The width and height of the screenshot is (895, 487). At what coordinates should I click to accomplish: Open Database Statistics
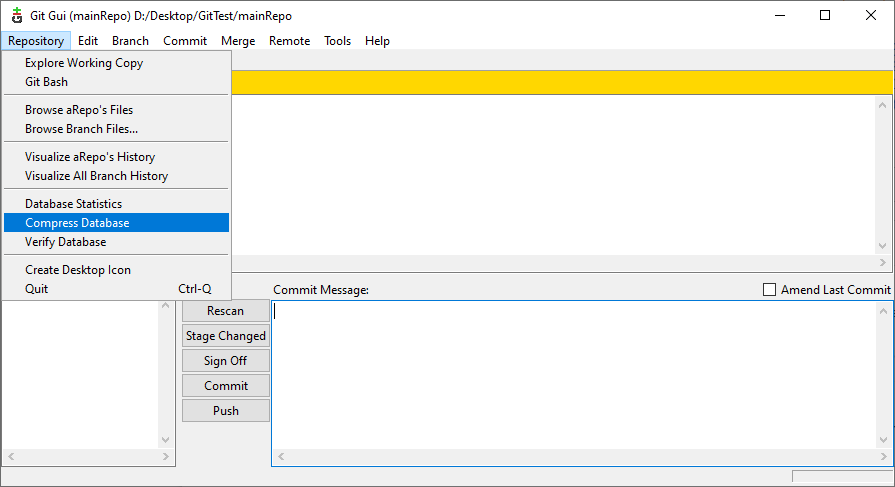[x=116, y=204]
